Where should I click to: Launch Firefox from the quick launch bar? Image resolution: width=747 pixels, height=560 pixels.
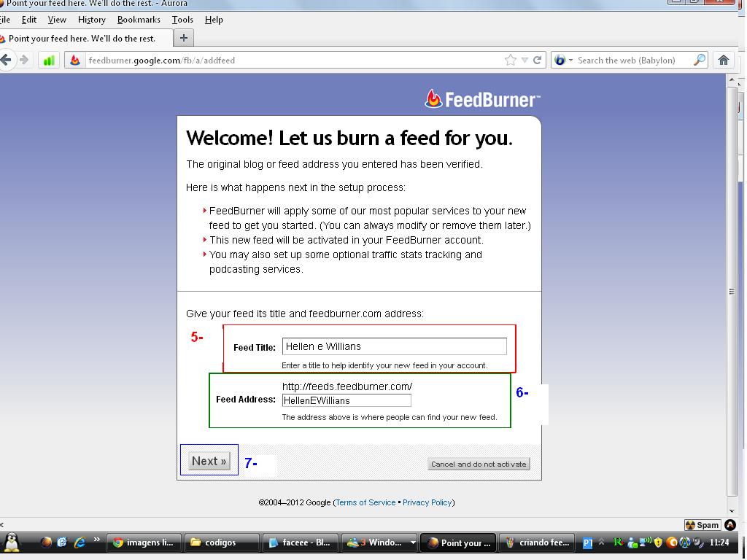click(x=46, y=542)
